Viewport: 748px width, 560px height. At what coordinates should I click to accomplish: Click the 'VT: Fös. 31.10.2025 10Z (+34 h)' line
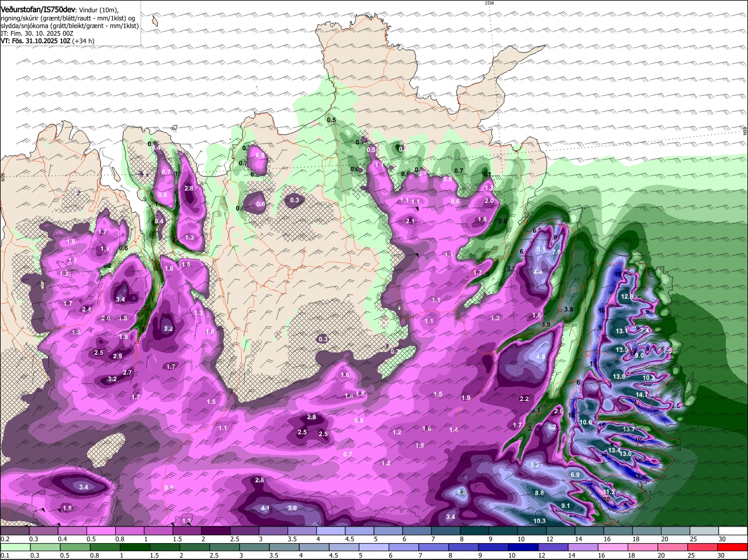(x=48, y=41)
